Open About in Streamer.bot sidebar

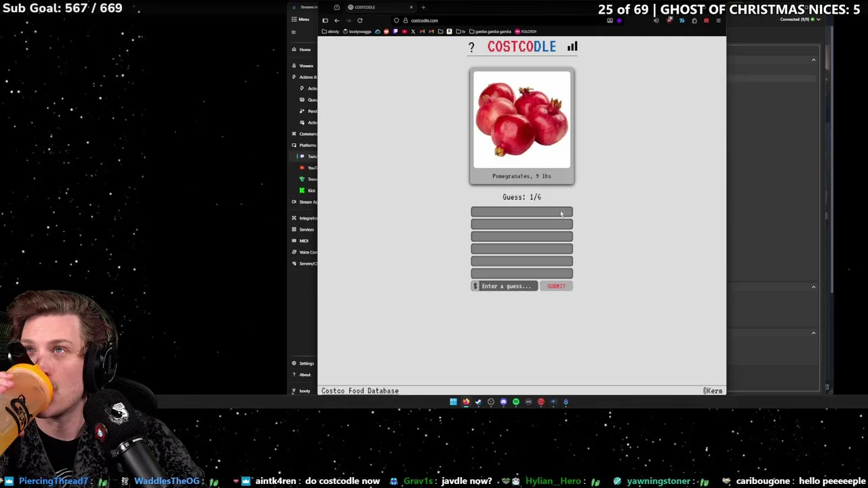301,375
